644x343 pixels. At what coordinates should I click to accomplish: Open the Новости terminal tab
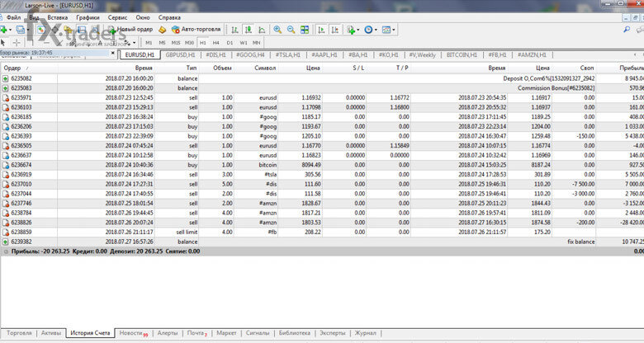(x=134, y=333)
